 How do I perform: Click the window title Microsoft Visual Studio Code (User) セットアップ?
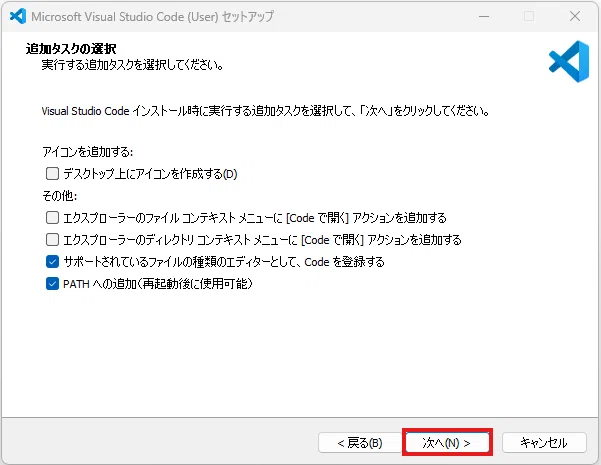point(153,16)
